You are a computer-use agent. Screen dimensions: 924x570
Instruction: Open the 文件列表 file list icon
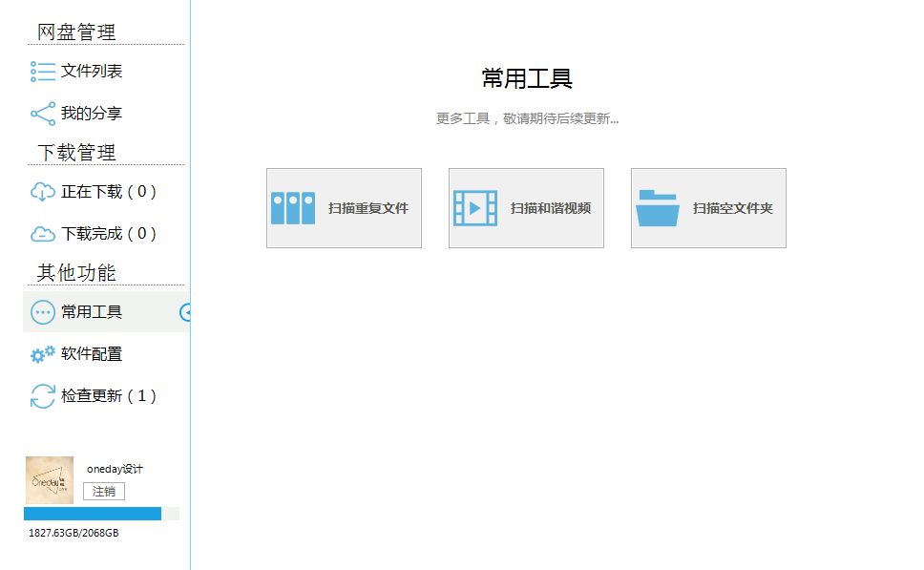[x=43, y=72]
